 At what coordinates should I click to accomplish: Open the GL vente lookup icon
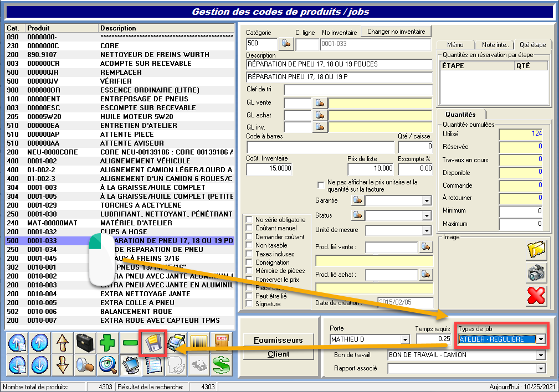320,104
